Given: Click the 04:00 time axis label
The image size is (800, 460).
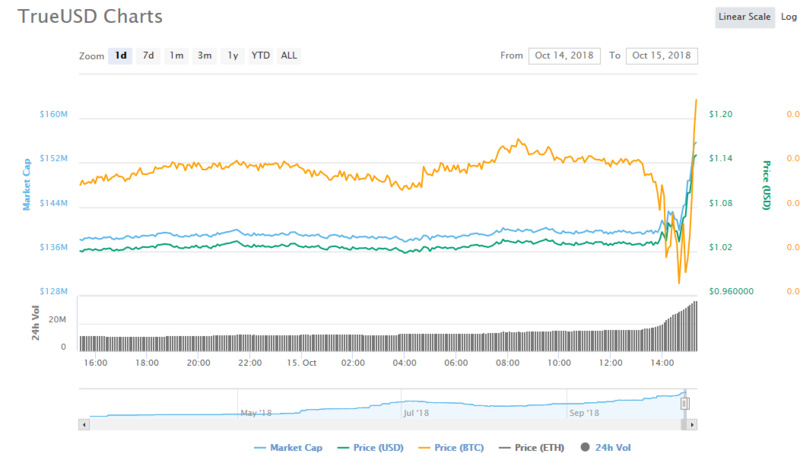Looking at the screenshot, I should [x=405, y=363].
